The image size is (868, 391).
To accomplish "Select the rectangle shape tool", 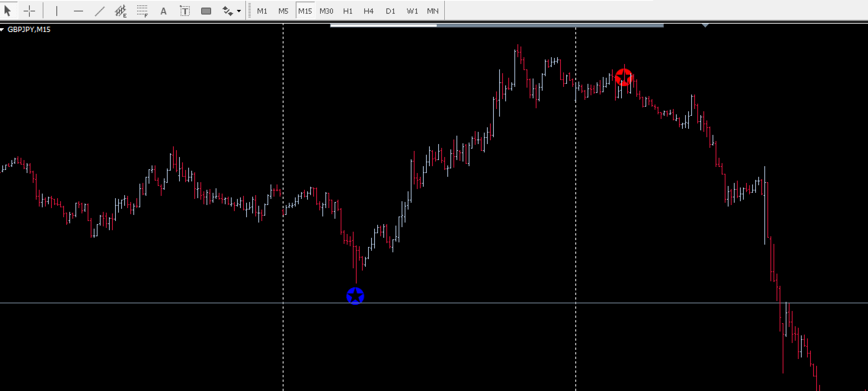I will [206, 11].
